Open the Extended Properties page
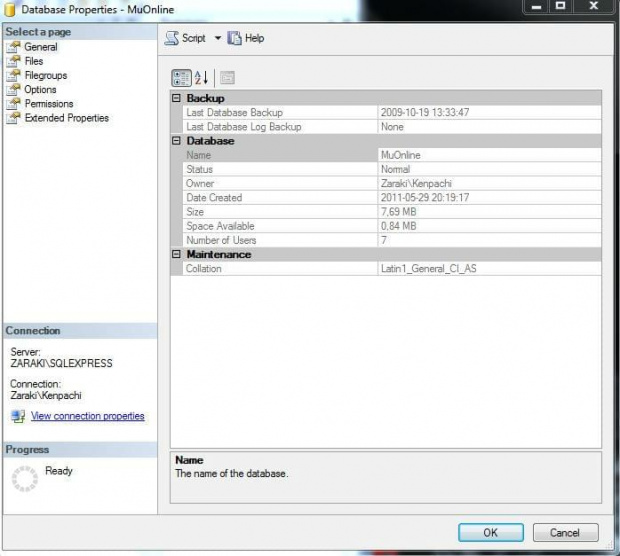Viewport: 620px width, 556px height. pyautogui.click(x=66, y=118)
